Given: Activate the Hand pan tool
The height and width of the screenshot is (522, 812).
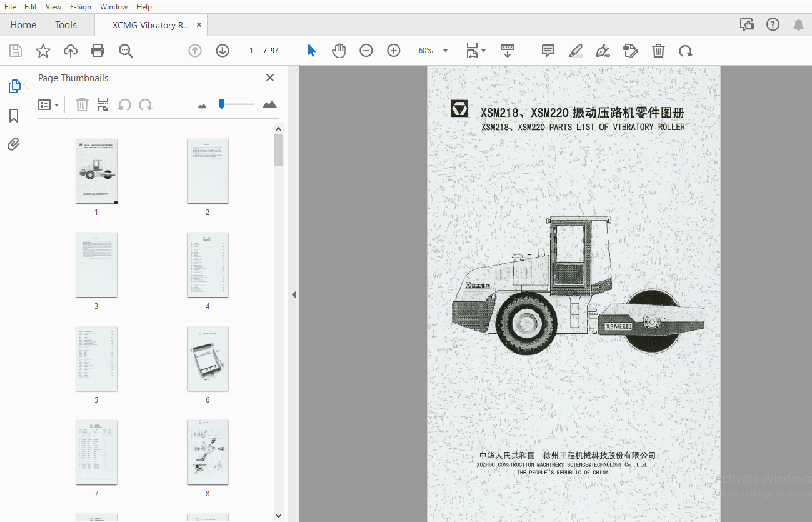Looking at the screenshot, I should point(339,51).
